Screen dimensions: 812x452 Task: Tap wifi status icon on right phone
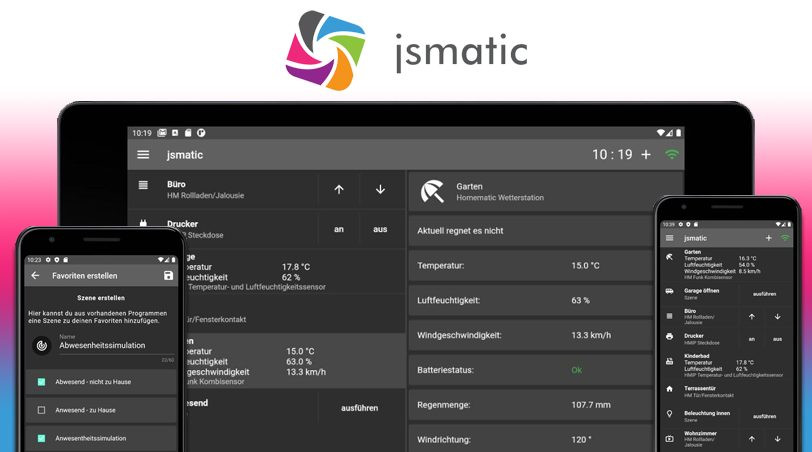click(x=785, y=238)
